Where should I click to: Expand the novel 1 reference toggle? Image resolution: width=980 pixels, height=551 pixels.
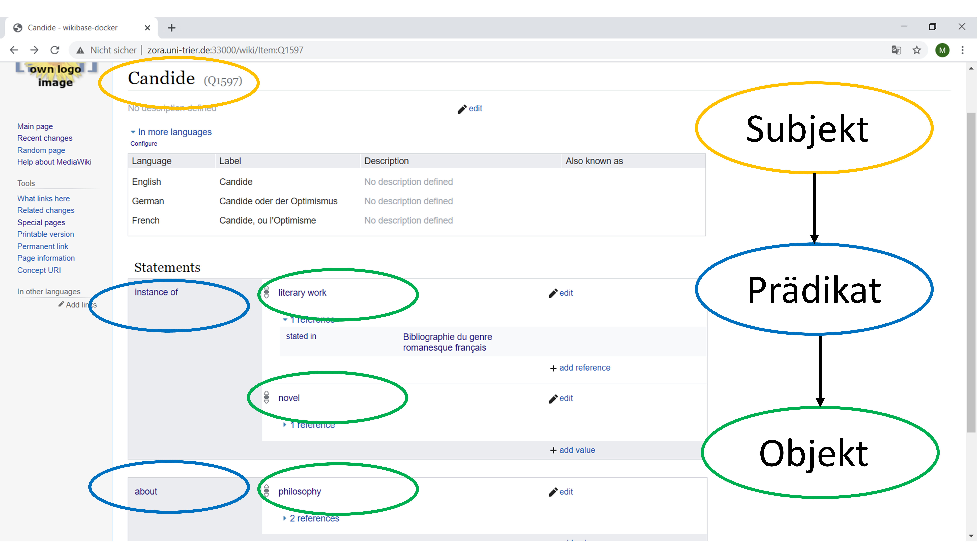309,425
